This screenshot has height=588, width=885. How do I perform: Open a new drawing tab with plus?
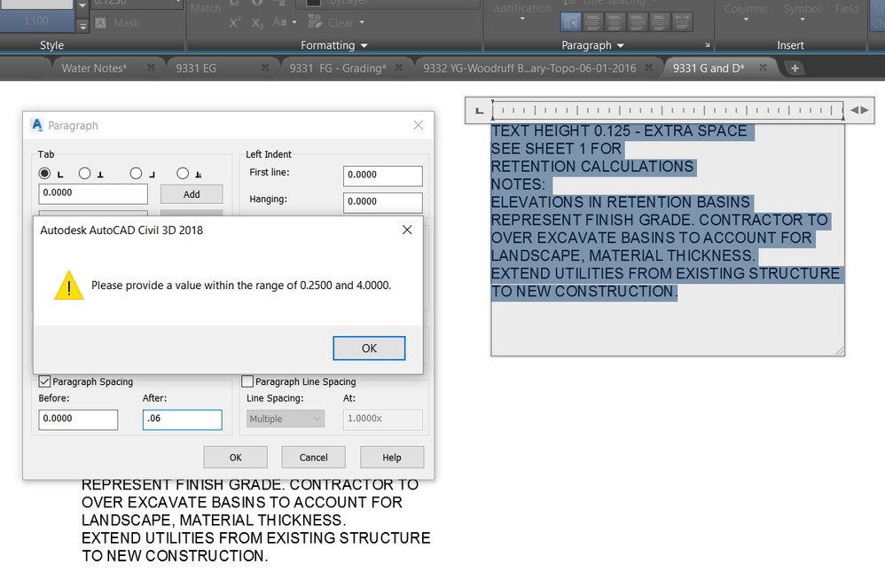(x=795, y=68)
